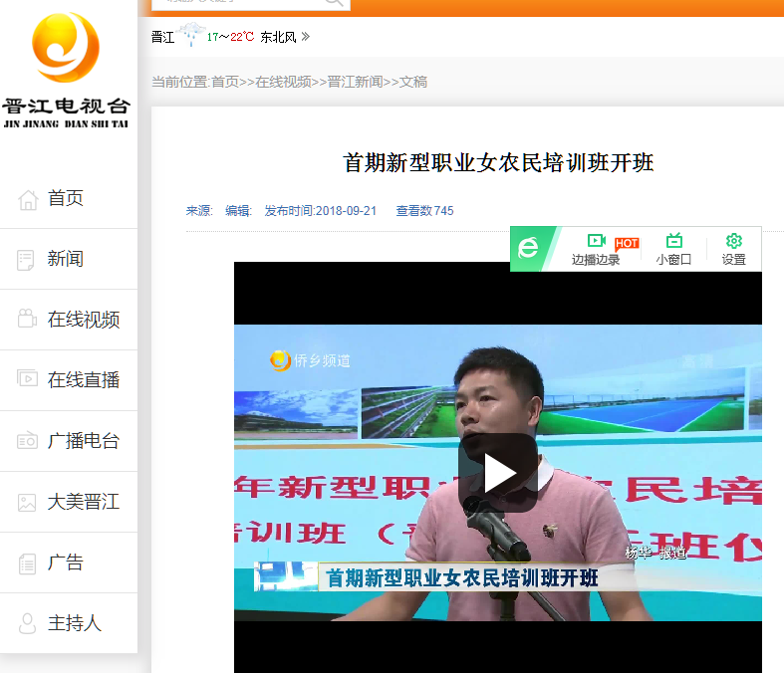Viewport: 784px width, 673px height.
Task: Open 晋江新闻 breadcrumb link
Action: point(355,82)
